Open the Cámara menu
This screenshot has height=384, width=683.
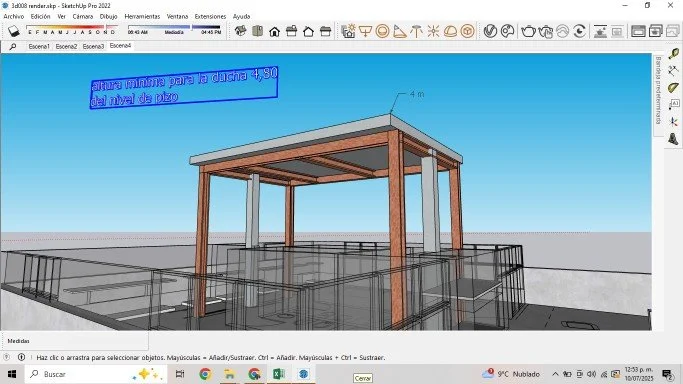[83, 16]
